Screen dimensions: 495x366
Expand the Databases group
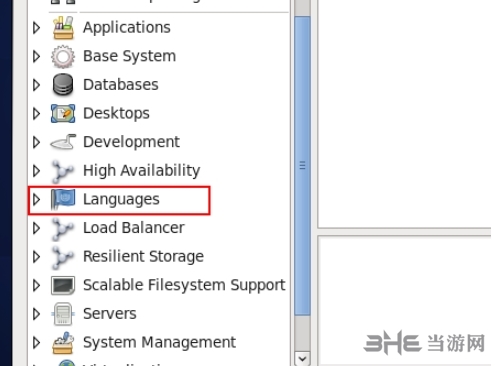pyautogui.click(x=37, y=85)
